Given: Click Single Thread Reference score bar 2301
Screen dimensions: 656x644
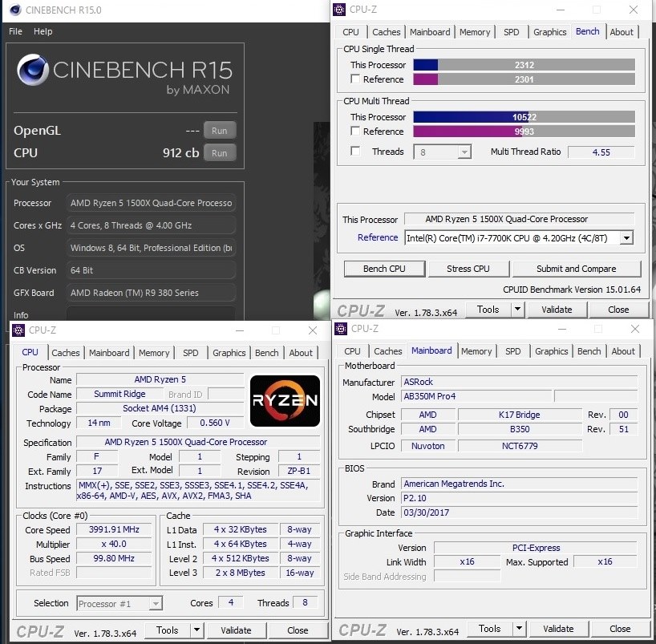Looking at the screenshot, I should [524, 79].
